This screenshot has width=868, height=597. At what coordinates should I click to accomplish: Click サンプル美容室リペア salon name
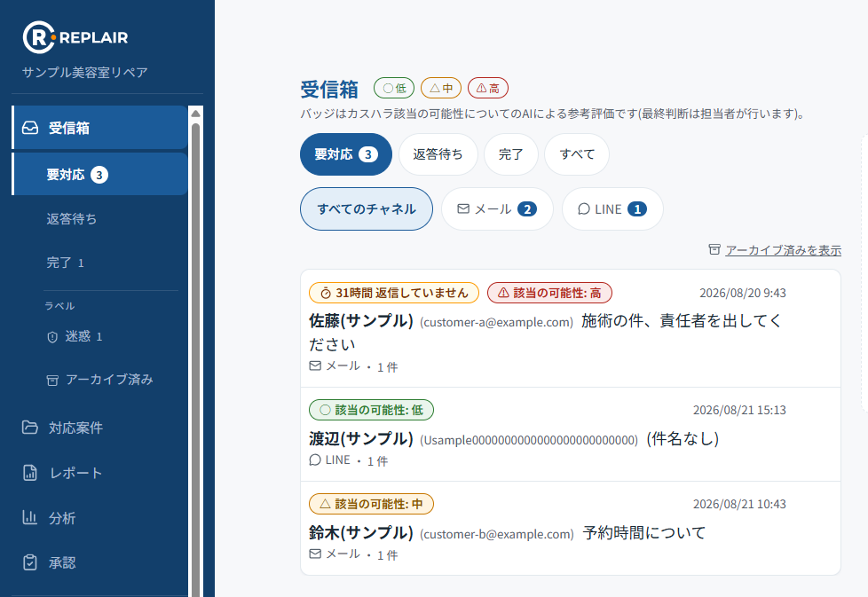click(x=84, y=73)
